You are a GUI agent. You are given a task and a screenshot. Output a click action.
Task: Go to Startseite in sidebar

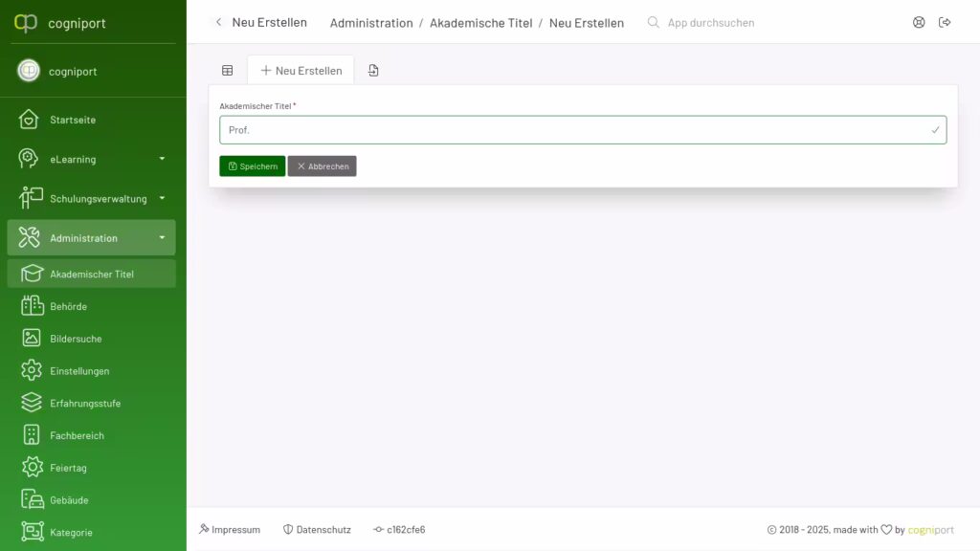(73, 120)
